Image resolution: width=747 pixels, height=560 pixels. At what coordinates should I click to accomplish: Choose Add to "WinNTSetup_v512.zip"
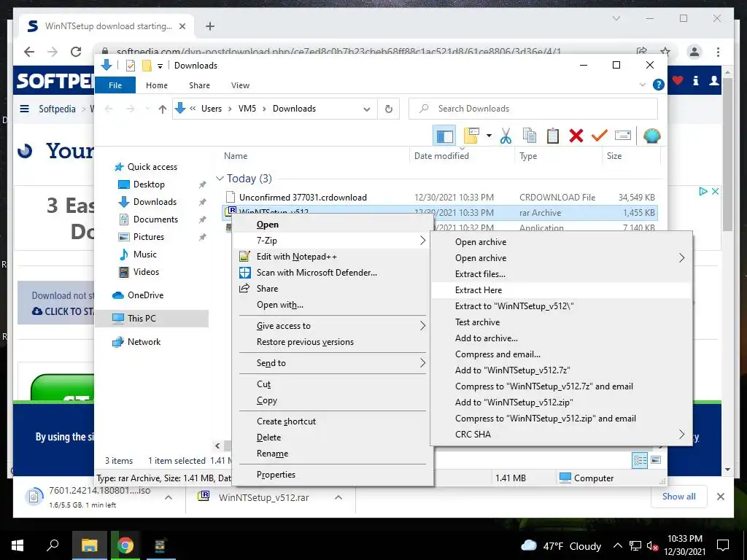point(561,402)
